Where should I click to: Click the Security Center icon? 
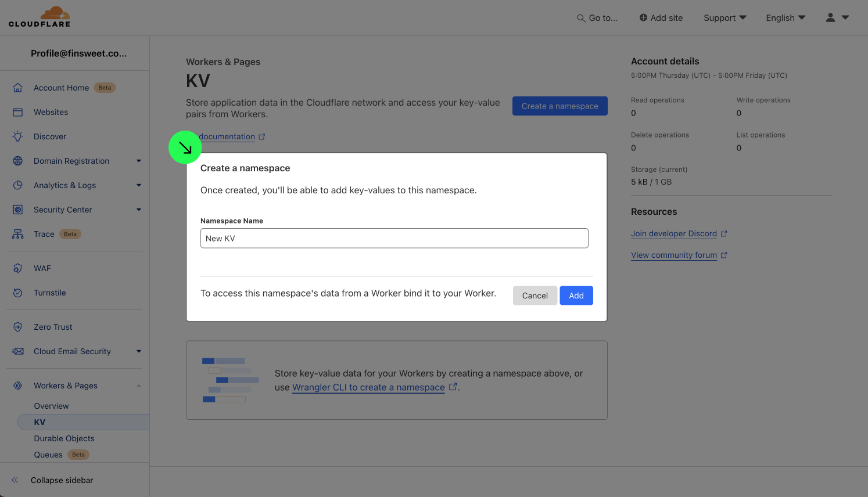[x=18, y=210]
